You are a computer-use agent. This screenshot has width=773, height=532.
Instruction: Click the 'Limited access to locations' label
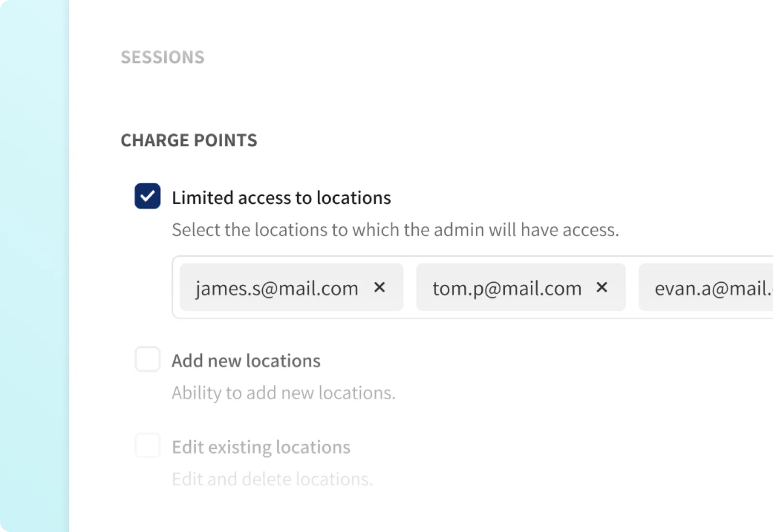pos(281,198)
